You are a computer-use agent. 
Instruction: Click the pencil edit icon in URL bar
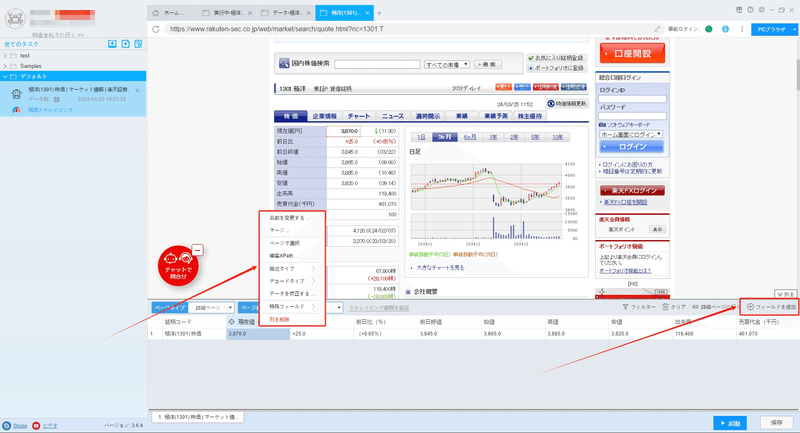click(657, 29)
